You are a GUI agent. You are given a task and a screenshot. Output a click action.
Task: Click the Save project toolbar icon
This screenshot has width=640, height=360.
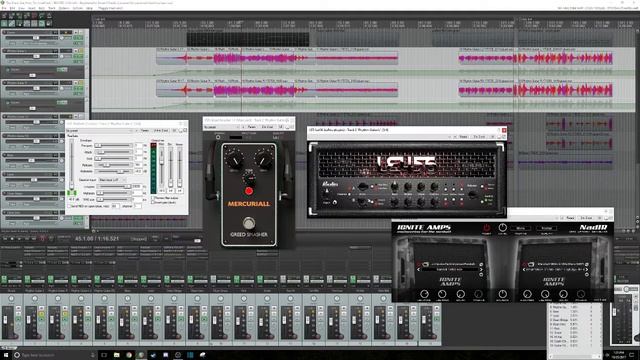pos(19,16)
